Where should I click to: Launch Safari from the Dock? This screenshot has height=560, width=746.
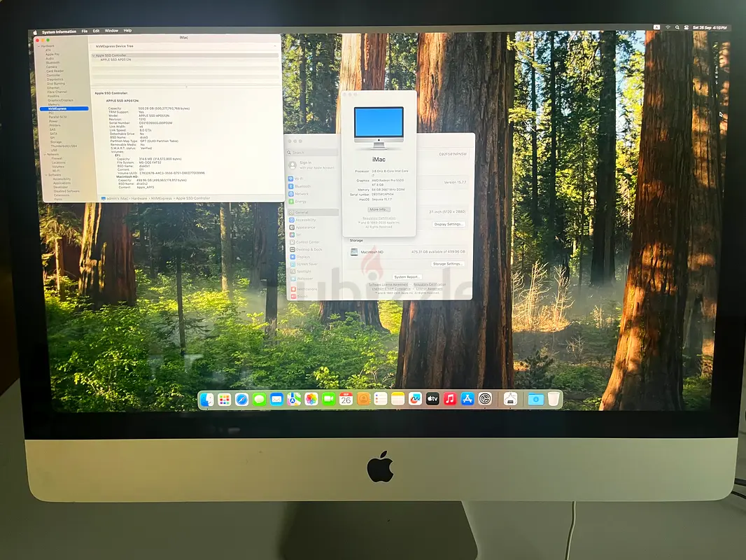241,400
